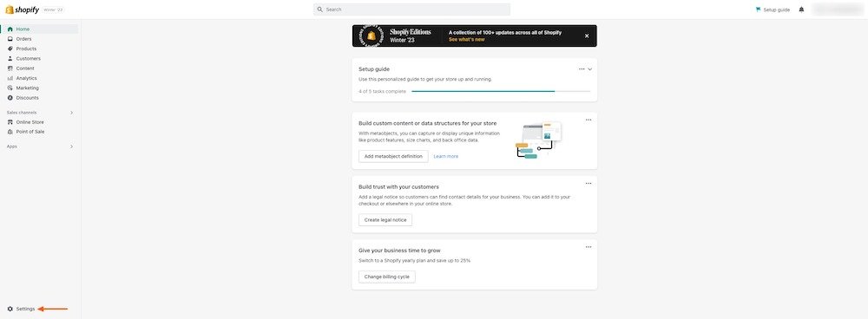Follow the Learn more link
This screenshot has width=868, height=319.
coord(445,156)
